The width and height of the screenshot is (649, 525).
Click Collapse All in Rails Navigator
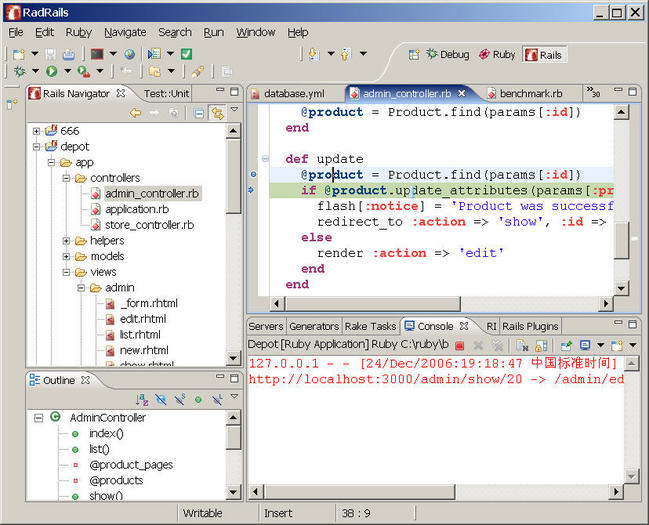tap(199, 113)
